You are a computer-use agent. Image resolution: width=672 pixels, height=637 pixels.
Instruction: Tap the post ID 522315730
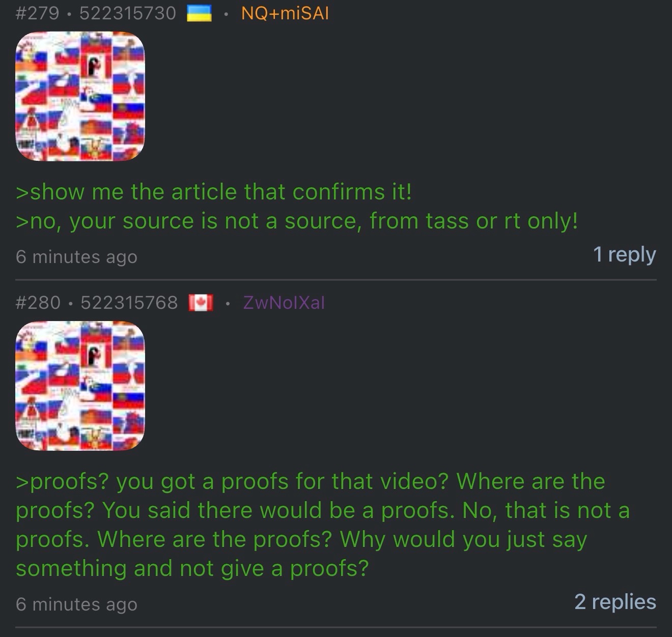[128, 13]
